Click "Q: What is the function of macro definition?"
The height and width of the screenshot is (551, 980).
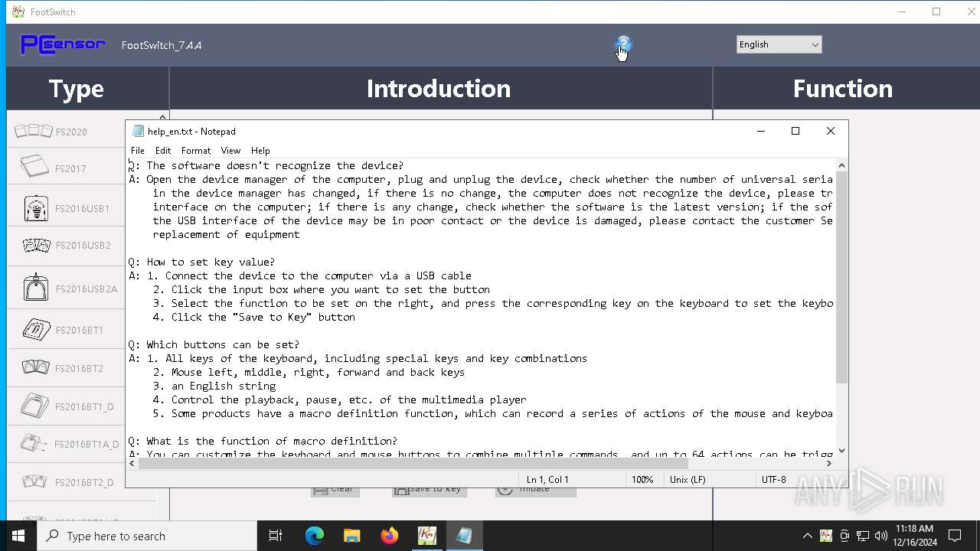[x=263, y=441]
